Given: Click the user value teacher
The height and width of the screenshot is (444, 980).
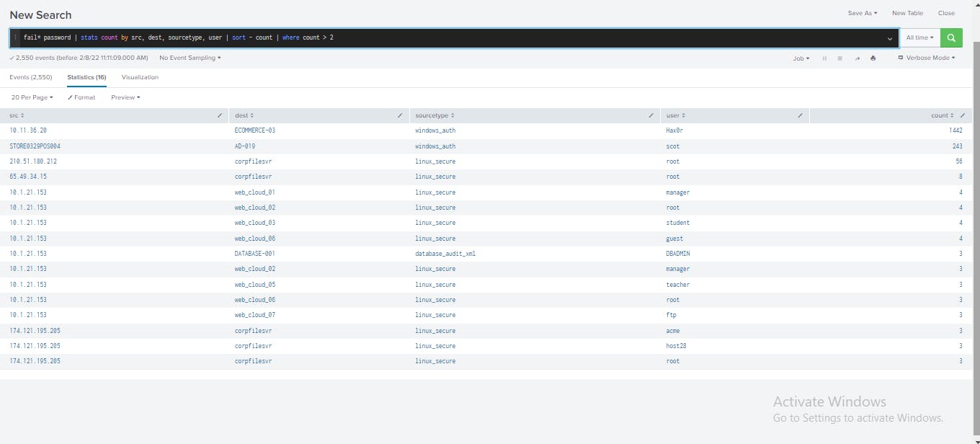Looking at the screenshot, I should point(678,285).
